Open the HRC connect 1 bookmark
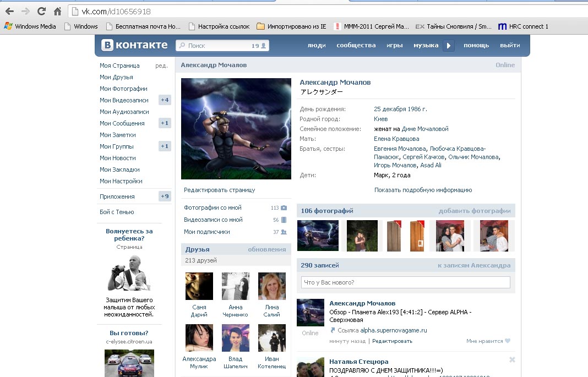588x377 pixels. (x=522, y=26)
